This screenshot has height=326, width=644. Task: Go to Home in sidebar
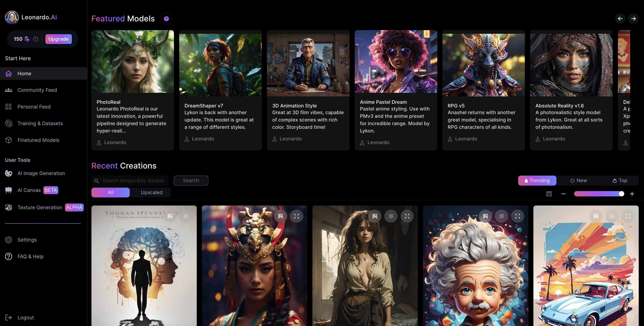(x=44, y=73)
